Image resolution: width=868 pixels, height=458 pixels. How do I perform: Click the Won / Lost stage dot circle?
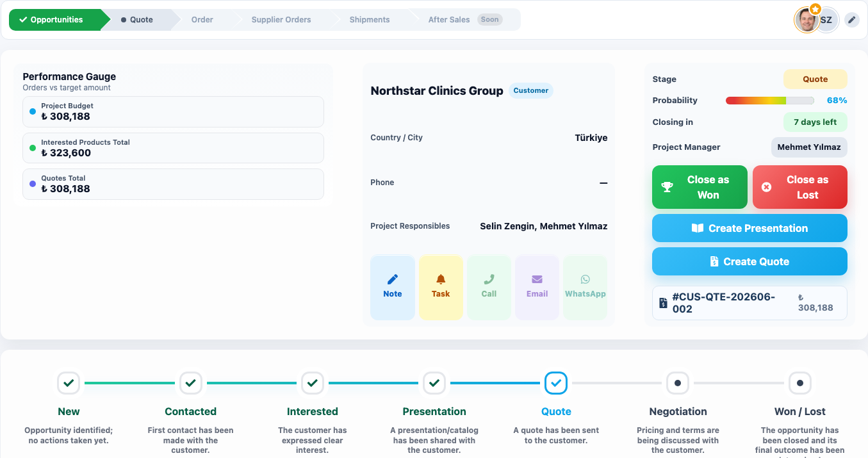coord(799,383)
